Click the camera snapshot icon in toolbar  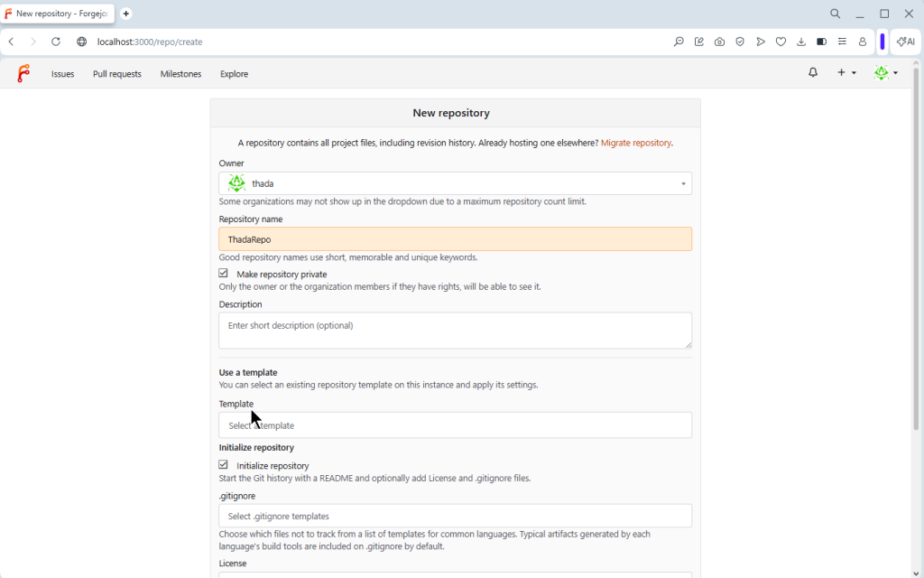click(719, 42)
